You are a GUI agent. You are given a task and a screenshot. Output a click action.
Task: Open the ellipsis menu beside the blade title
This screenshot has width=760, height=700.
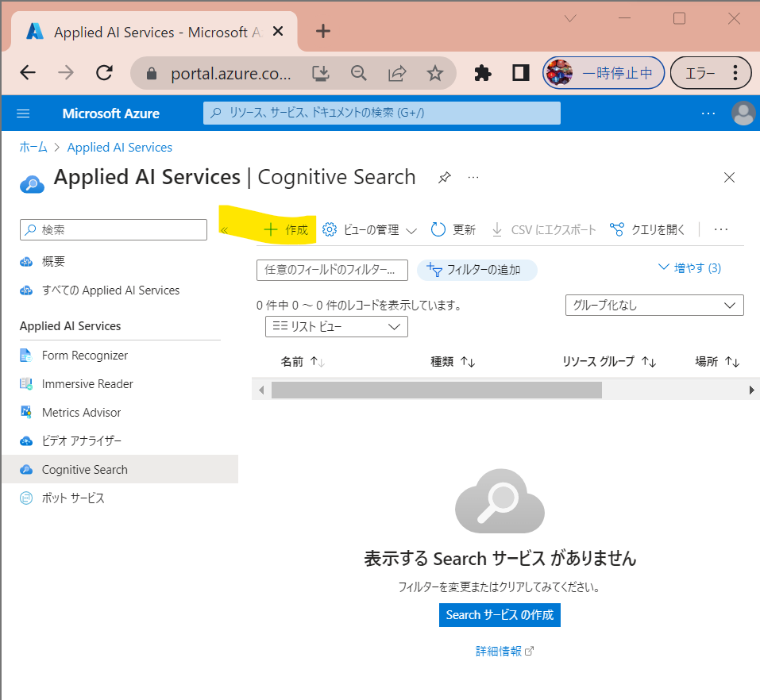click(473, 177)
